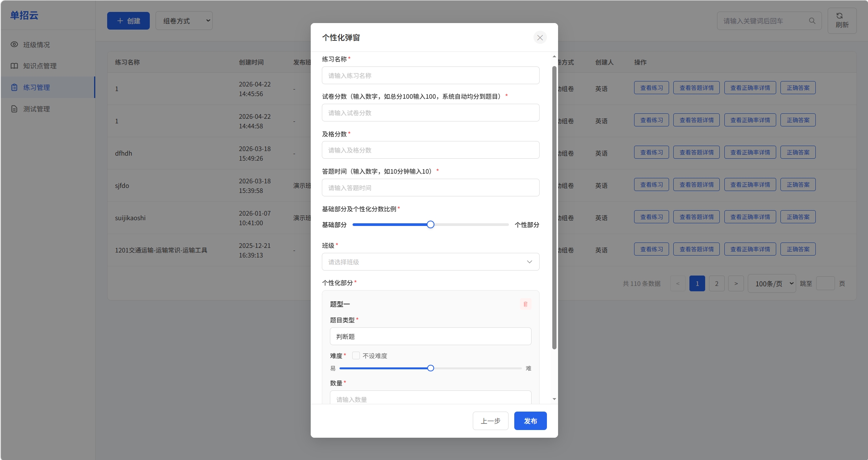This screenshot has width=868, height=460.
Task: Click 正确答案 in the 14:44:58 row
Action: (798, 120)
